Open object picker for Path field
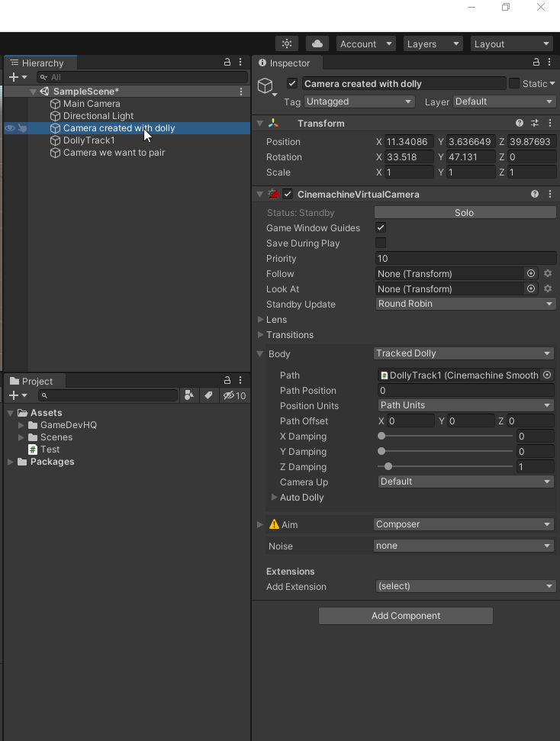 (547, 375)
